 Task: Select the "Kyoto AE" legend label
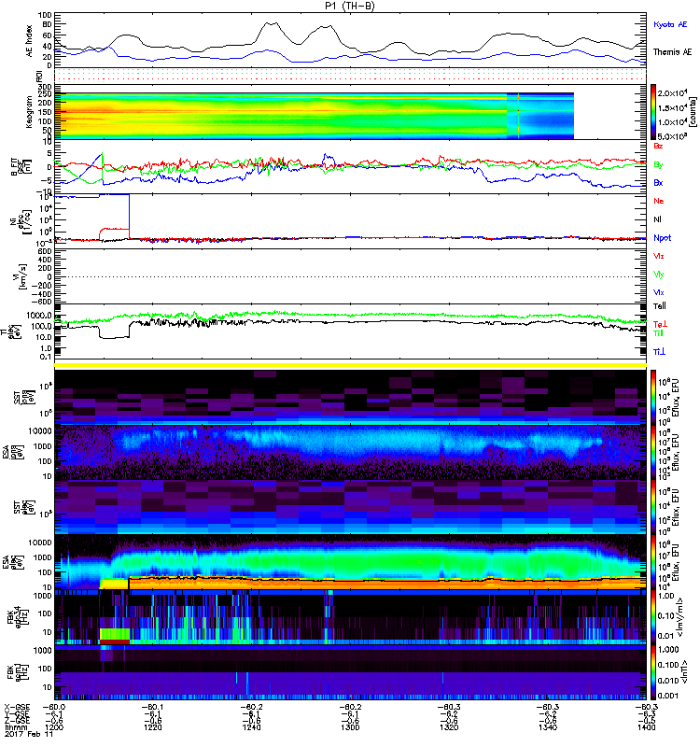coord(670,24)
